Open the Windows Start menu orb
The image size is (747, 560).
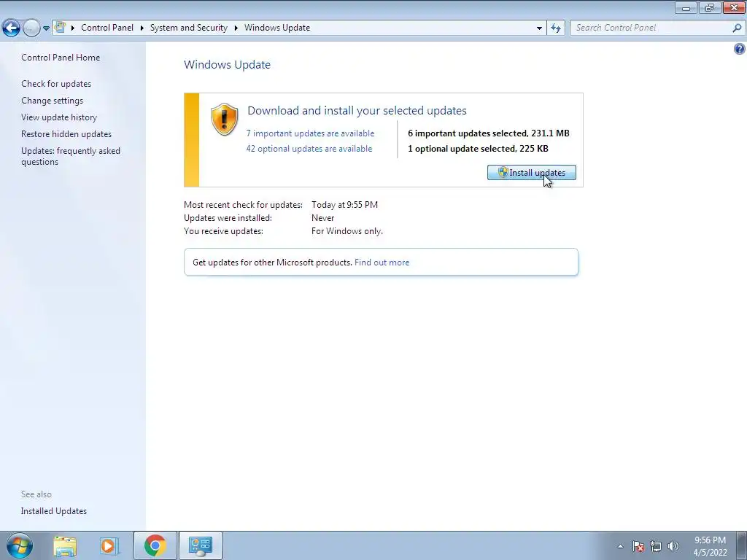20,545
